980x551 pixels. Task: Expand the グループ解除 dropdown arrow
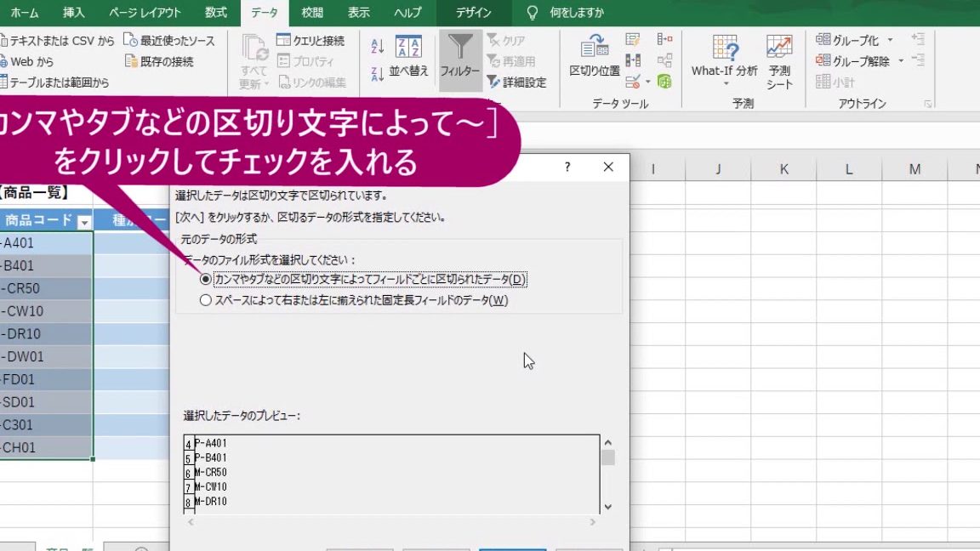click(901, 61)
